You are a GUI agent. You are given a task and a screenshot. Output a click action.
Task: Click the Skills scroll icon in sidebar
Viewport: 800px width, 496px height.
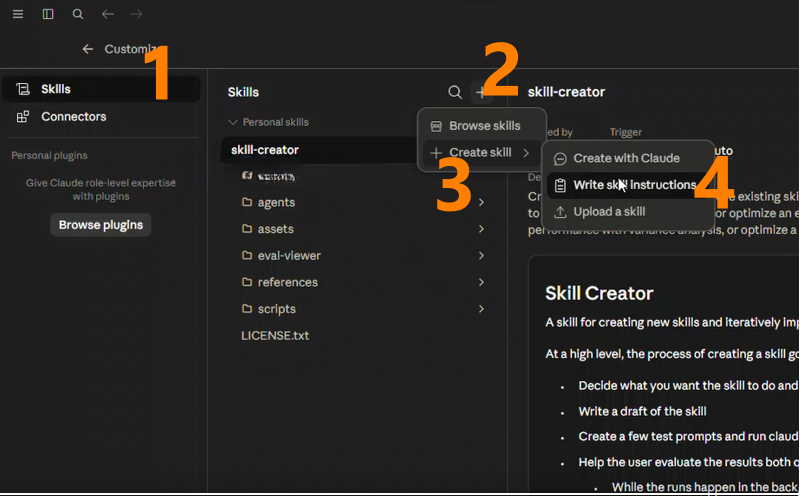(23, 89)
